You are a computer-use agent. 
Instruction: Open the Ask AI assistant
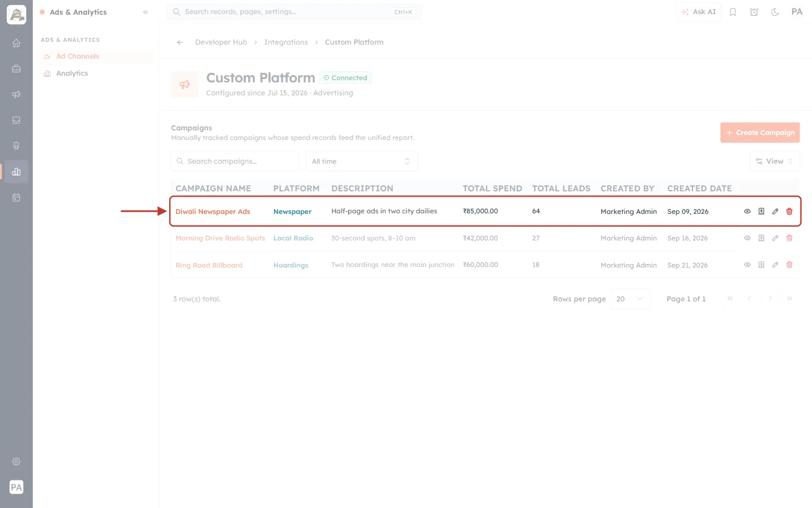698,12
